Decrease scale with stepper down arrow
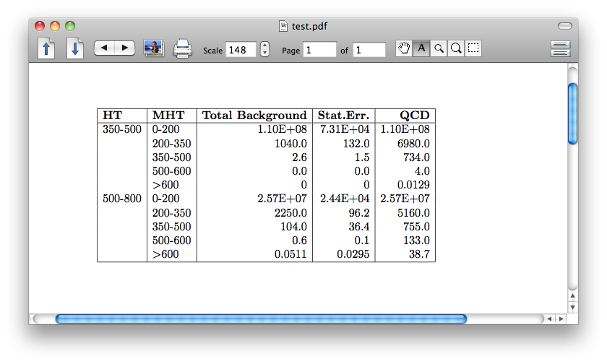The image size is (607, 364). point(264,53)
